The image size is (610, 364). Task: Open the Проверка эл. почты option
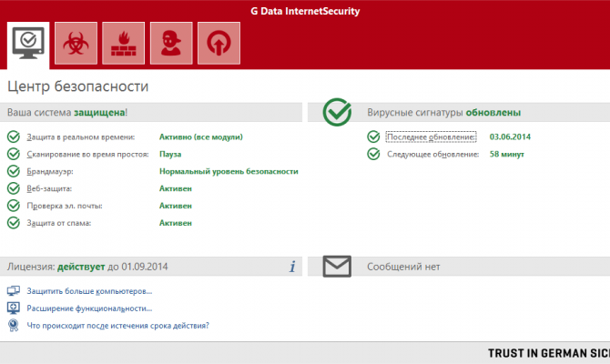point(65,206)
